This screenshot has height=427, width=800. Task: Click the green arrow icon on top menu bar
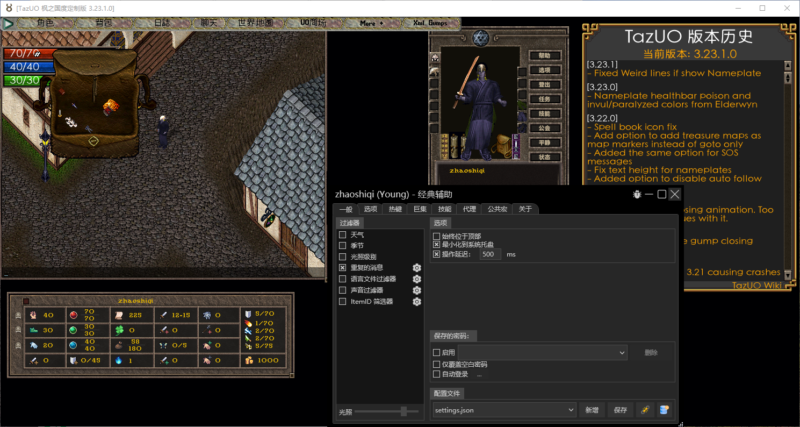pos(9,21)
